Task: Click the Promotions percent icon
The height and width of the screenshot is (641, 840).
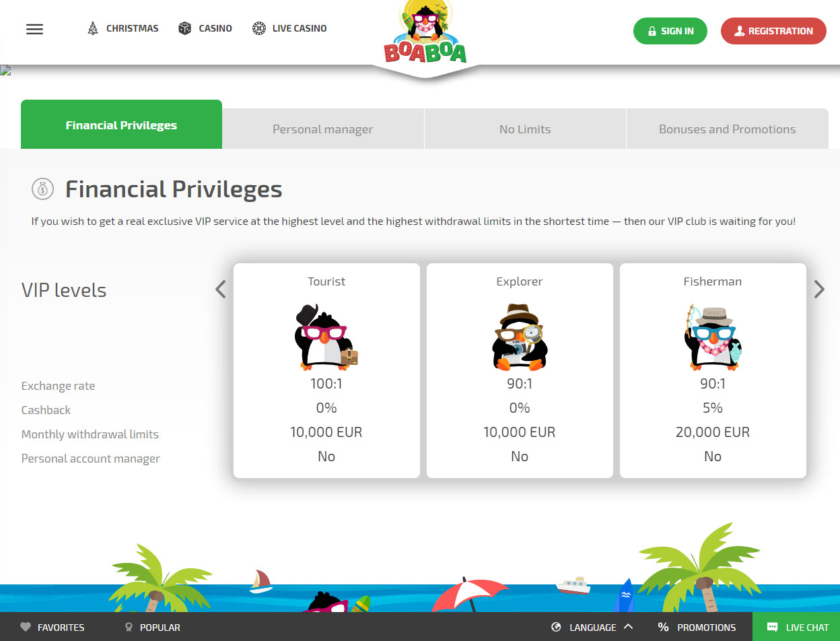Action: click(663, 627)
